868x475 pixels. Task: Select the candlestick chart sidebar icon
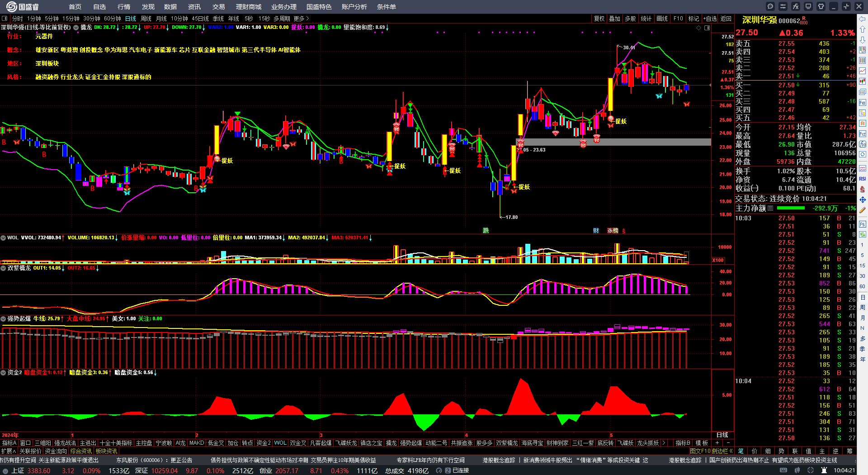(863, 81)
